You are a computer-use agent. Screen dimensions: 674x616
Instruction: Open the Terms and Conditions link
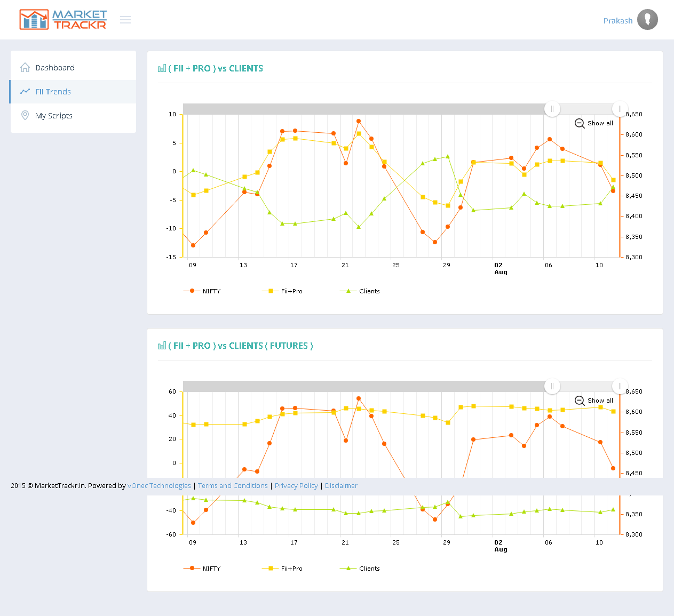point(233,486)
